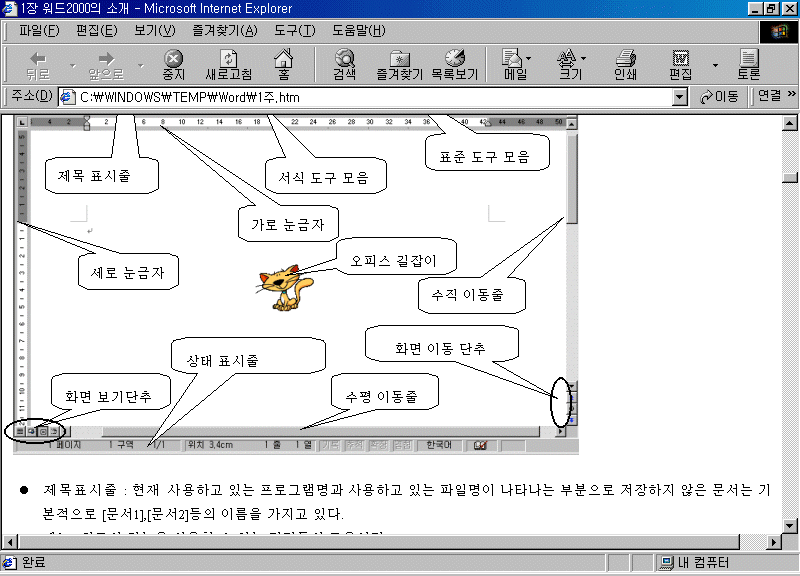Open the 검색 search pane
The width and height of the screenshot is (800, 576).
click(x=345, y=65)
